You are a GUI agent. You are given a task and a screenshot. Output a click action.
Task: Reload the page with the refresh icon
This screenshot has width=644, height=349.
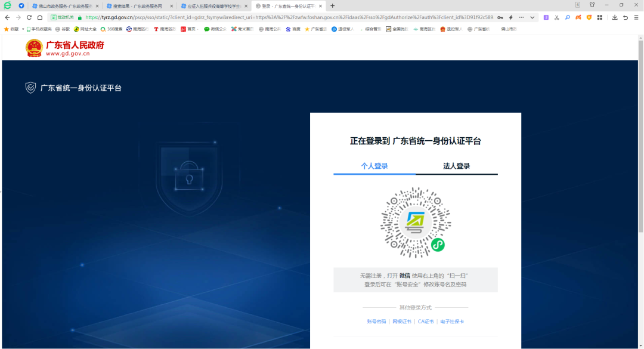[29, 17]
